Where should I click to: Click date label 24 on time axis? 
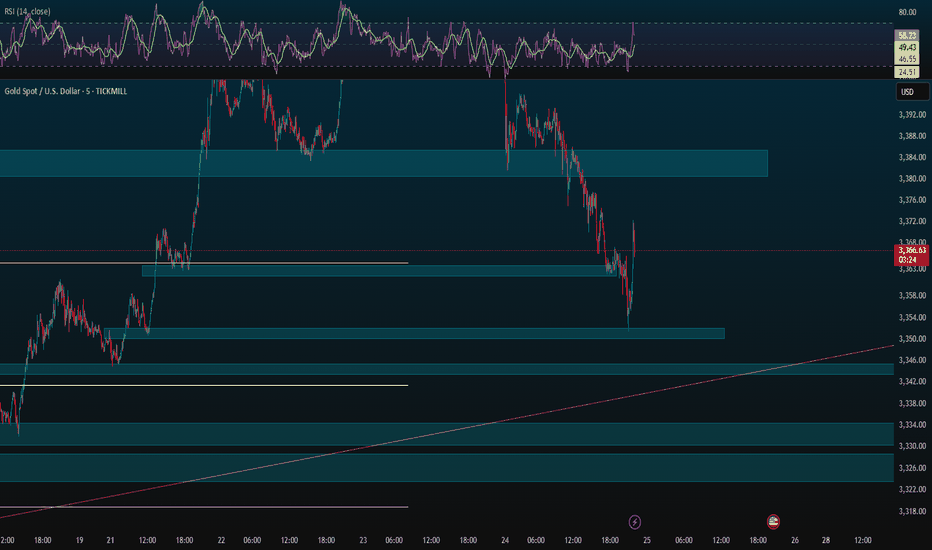(505, 540)
